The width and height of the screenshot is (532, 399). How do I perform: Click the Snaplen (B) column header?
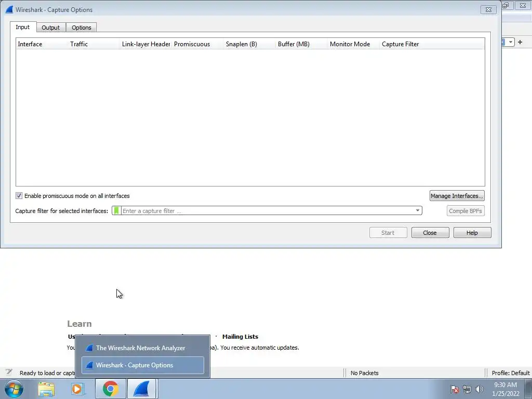pyautogui.click(x=250, y=44)
